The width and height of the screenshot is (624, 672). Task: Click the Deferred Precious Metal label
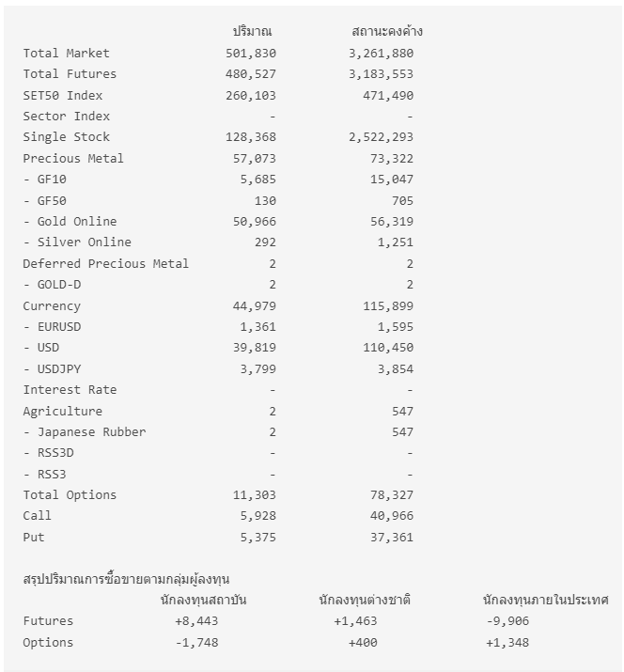105,264
